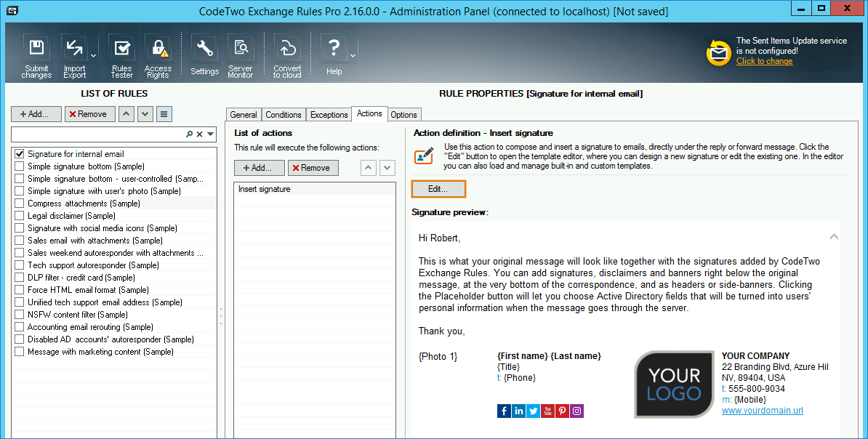Screen dimensions: 868x439
Task: Enable Simple signature bottom (Sample) rule checkbox
Action: pyautogui.click(x=20, y=166)
